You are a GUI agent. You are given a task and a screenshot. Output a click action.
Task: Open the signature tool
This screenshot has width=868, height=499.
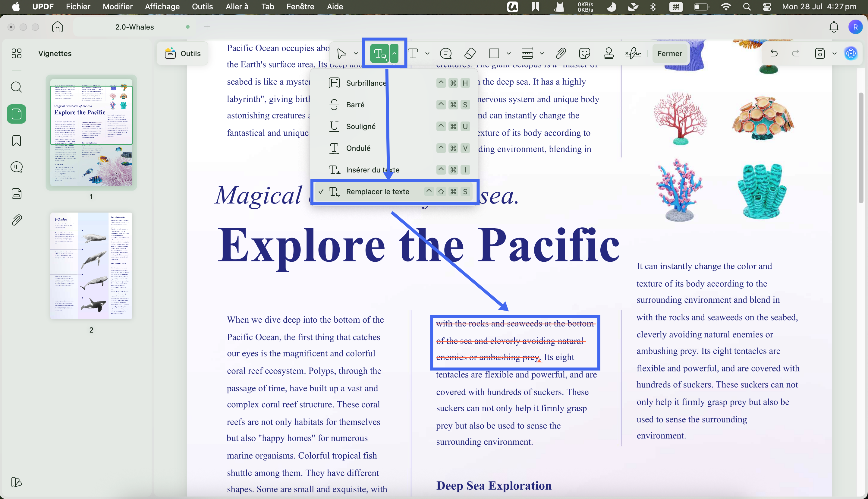click(x=633, y=53)
